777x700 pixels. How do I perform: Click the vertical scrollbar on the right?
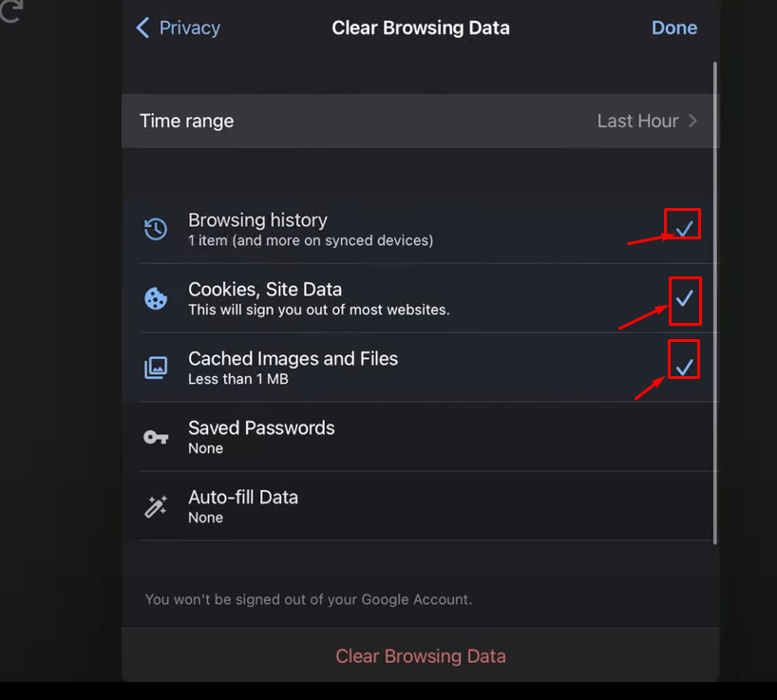715,303
